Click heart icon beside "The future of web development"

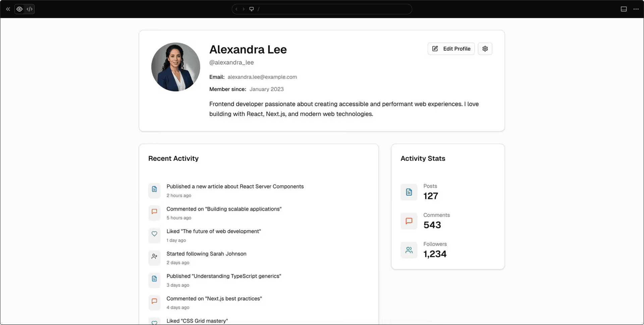[x=154, y=234]
